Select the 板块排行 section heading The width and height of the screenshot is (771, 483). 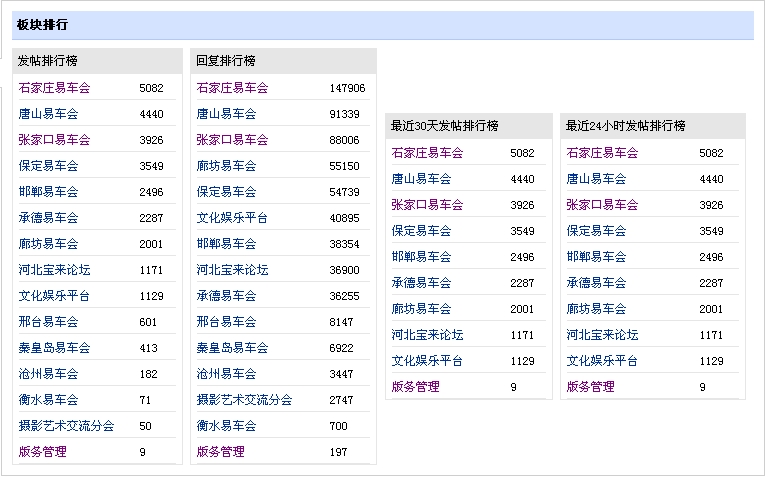tap(42, 25)
